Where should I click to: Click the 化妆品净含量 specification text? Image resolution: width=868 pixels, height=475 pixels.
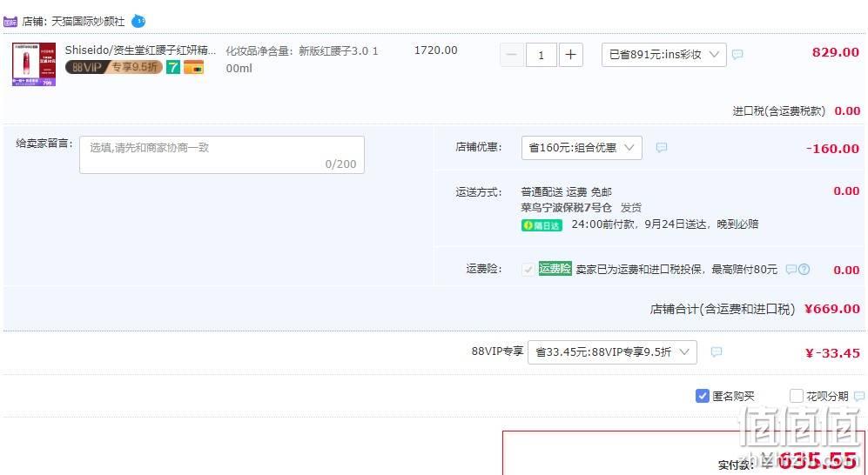pos(303,59)
